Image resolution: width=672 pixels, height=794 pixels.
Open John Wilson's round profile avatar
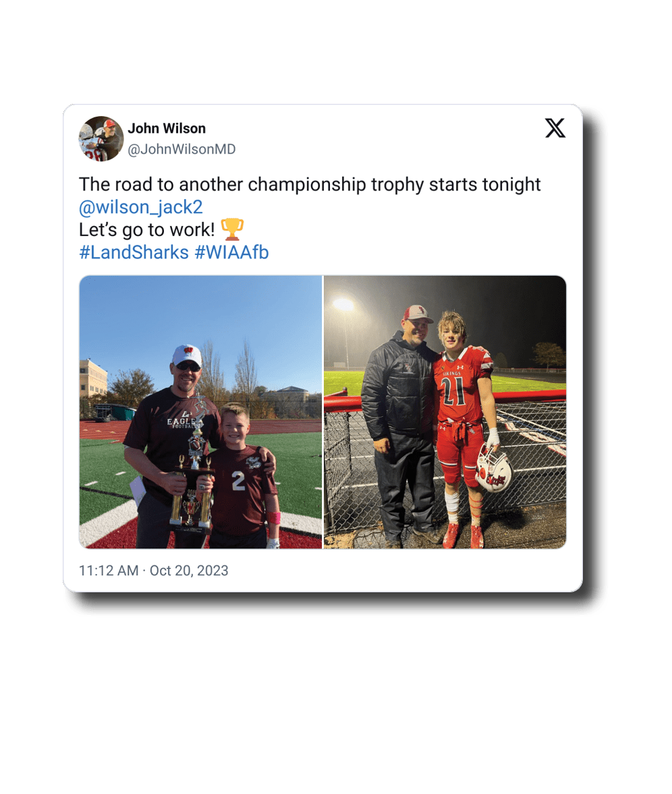(x=101, y=139)
